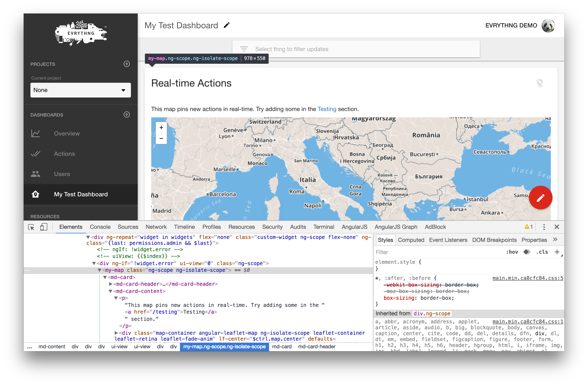
Task: Open the DevTools three-dot customize menu
Action: [544, 227]
